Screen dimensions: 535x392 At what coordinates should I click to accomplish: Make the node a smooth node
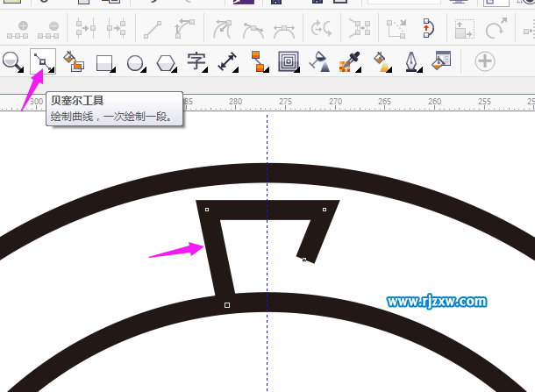pos(253,31)
